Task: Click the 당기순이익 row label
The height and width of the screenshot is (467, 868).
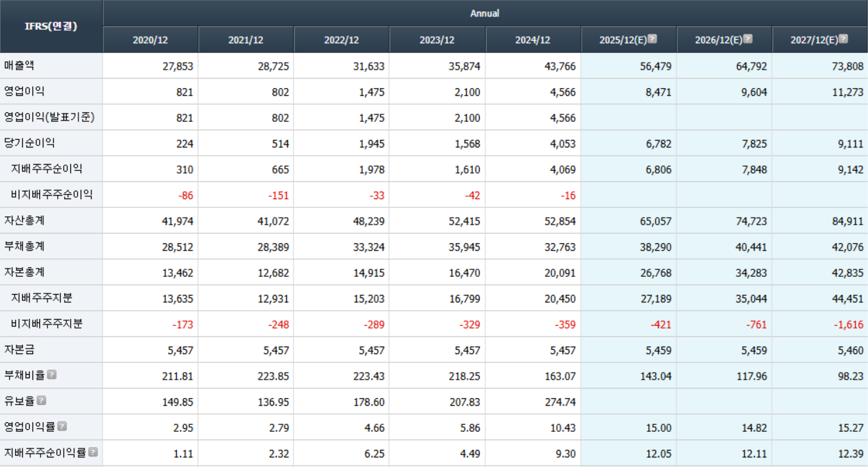Action: coord(30,143)
